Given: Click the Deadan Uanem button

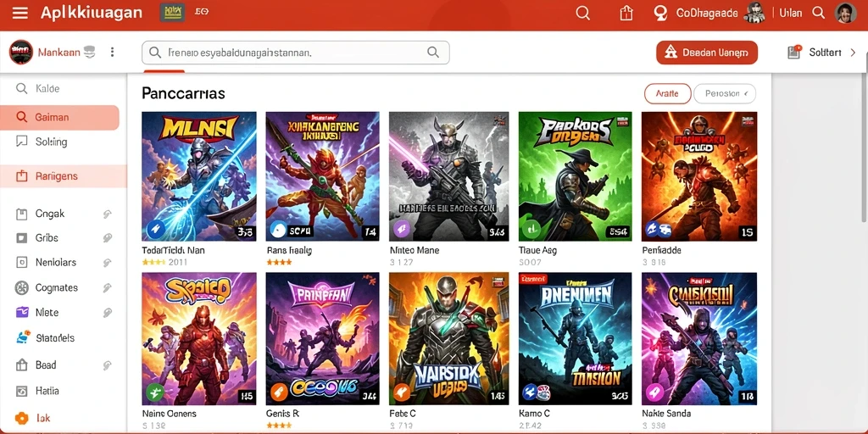Looking at the screenshot, I should (707, 53).
